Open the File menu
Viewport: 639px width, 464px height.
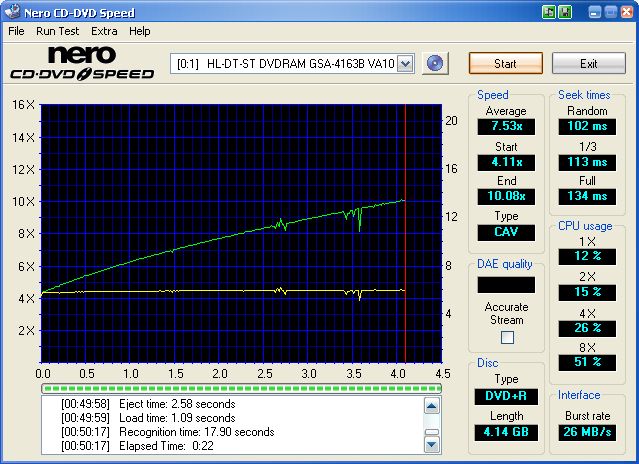pyautogui.click(x=16, y=31)
